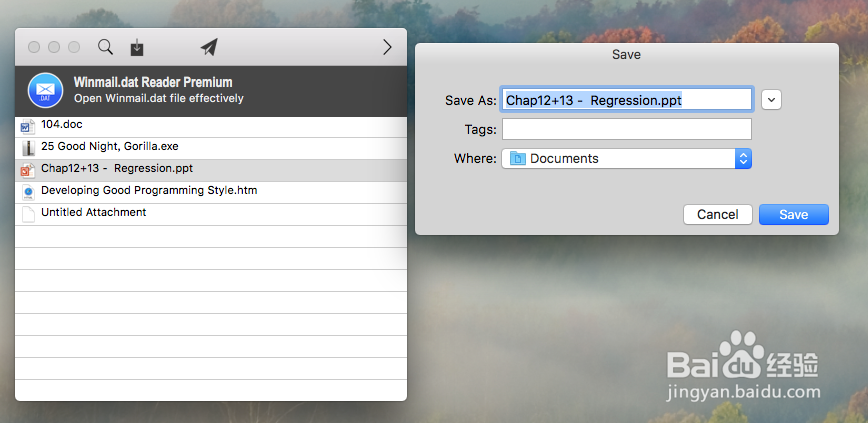This screenshot has height=423, width=868.
Task: Open the Where Documents location dropdown
Action: (x=627, y=159)
